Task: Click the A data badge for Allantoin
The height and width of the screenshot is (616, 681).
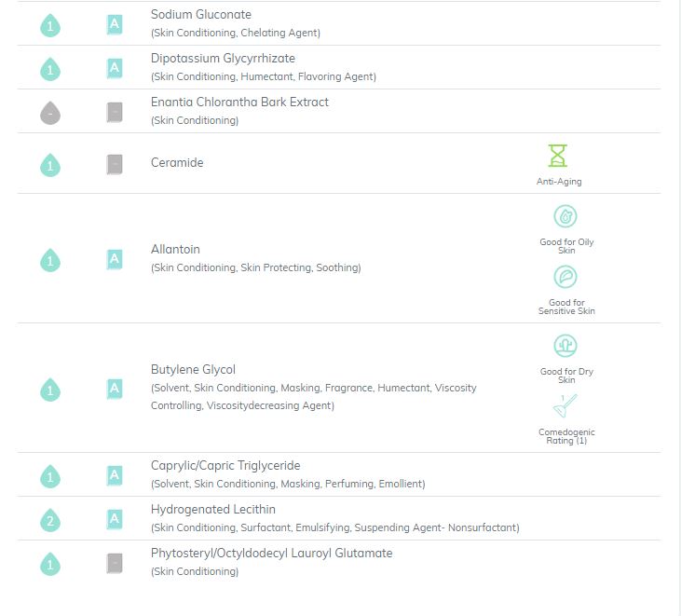Action: pyautogui.click(x=115, y=259)
